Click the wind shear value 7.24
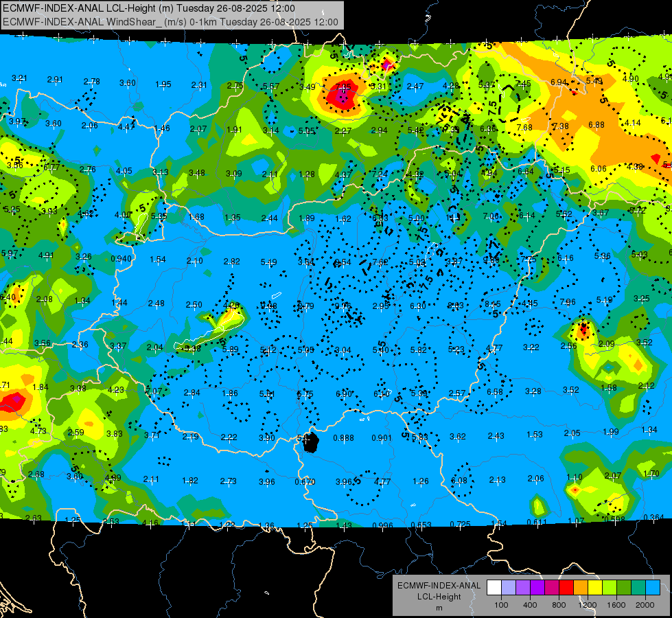672x618 pixels. pyautogui.click(x=380, y=174)
